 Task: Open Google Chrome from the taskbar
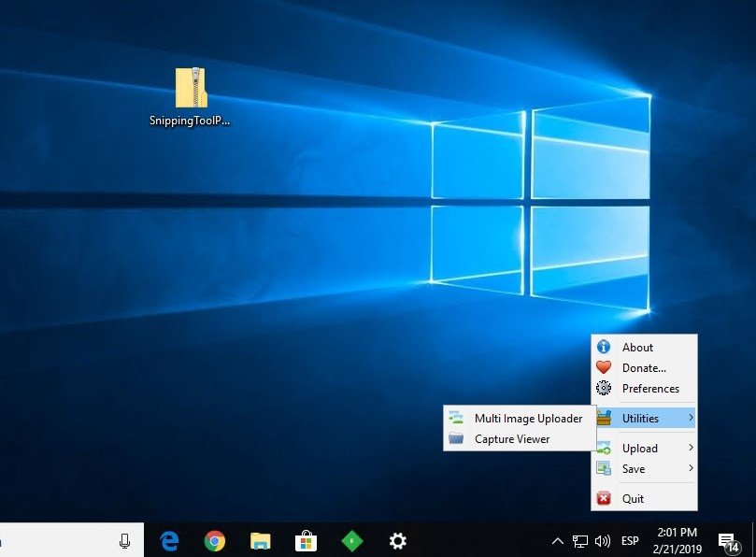[215, 541]
